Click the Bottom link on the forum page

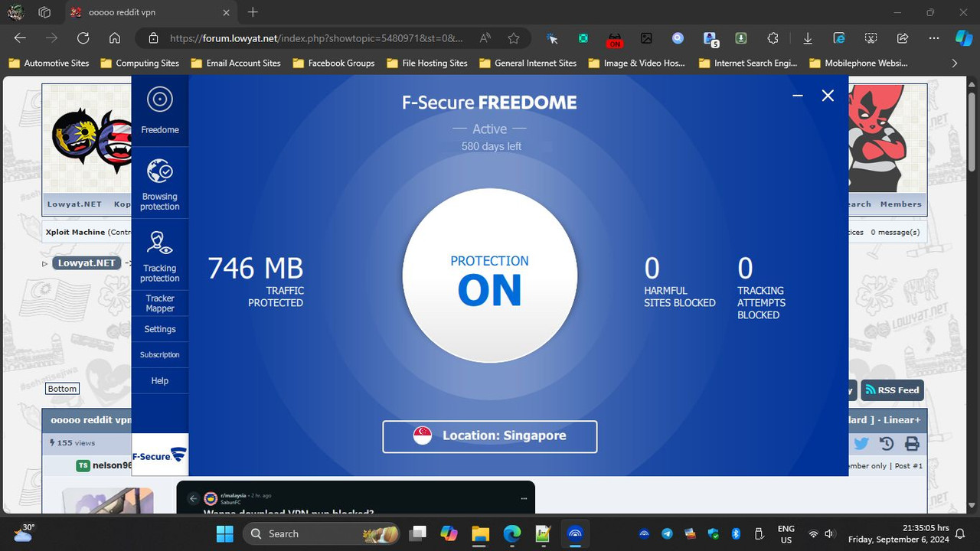(61, 388)
